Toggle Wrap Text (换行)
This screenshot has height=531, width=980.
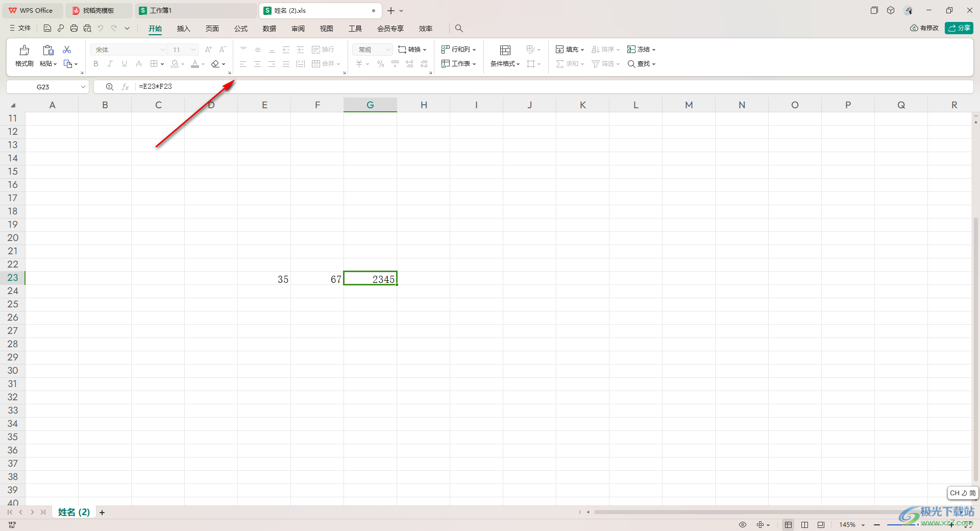(x=323, y=50)
